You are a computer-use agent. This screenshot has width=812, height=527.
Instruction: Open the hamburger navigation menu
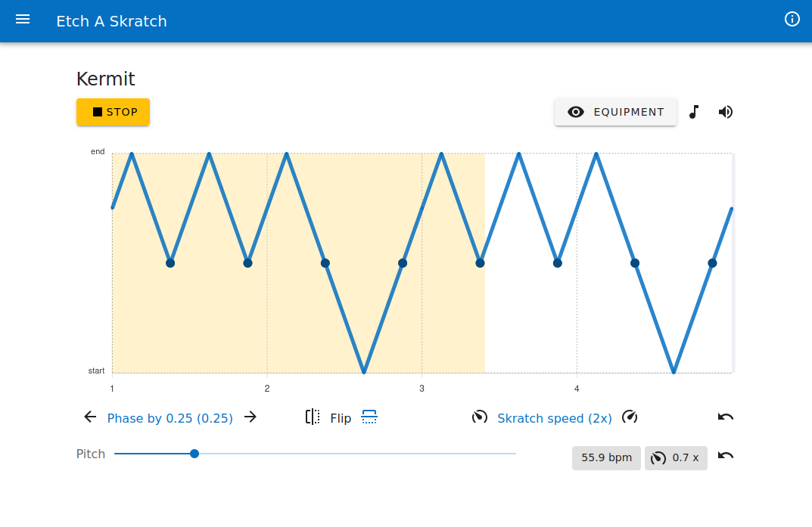(x=23, y=20)
